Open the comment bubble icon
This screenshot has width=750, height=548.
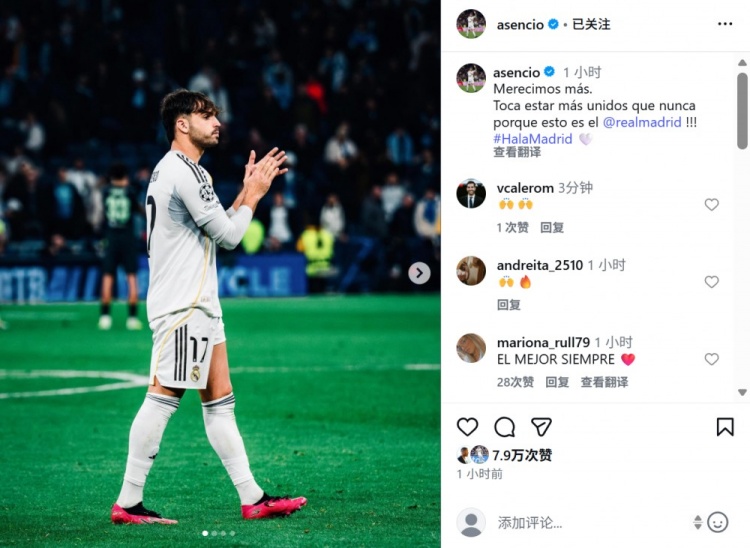pos(505,427)
